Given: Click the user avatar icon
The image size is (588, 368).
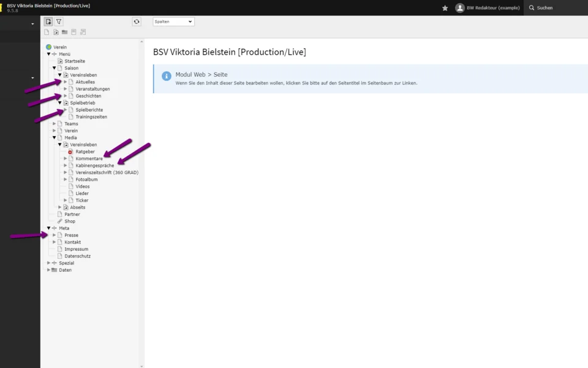Looking at the screenshot, I should 459,8.
